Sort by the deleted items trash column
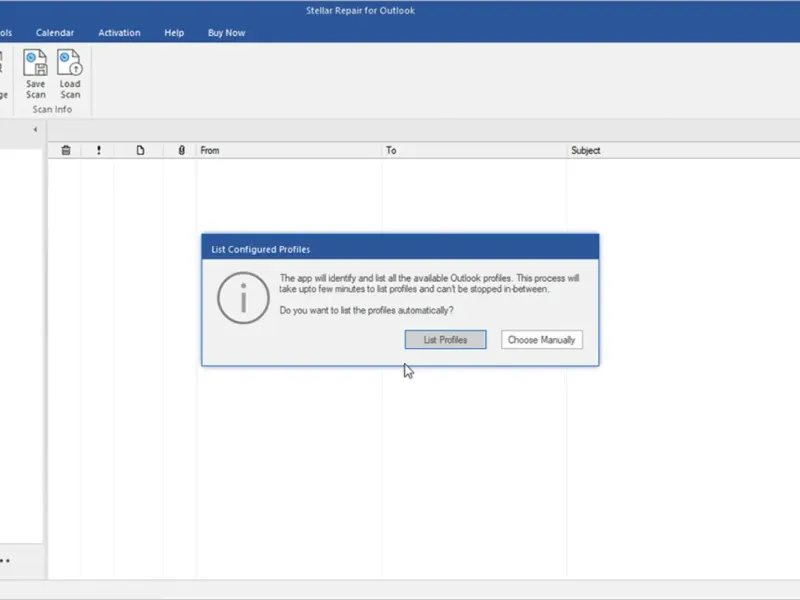The height and width of the screenshot is (600, 800). (66, 151)
